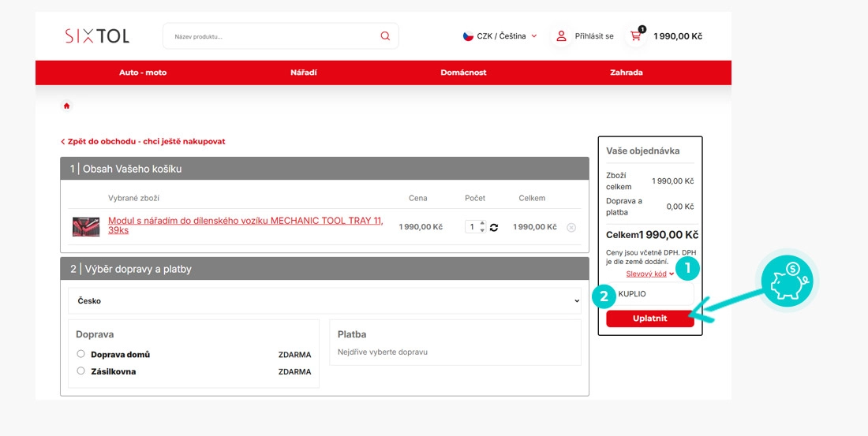Click the home breadcrumb icon
Viewport: 868px width, 436px height.
point(66,106)
